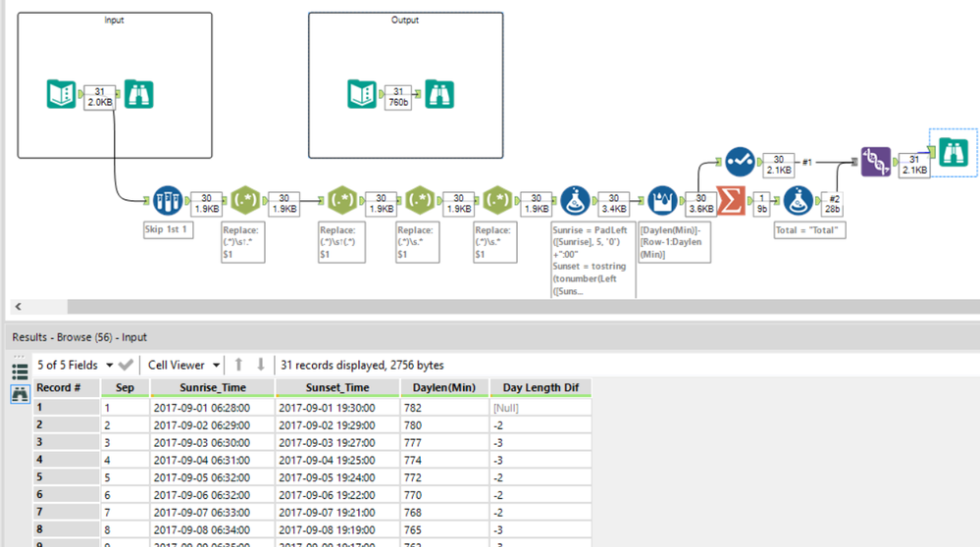Click the Input container title
This screenshot has width=980, height=547.
pyautogui.click(x=114, y=20)
